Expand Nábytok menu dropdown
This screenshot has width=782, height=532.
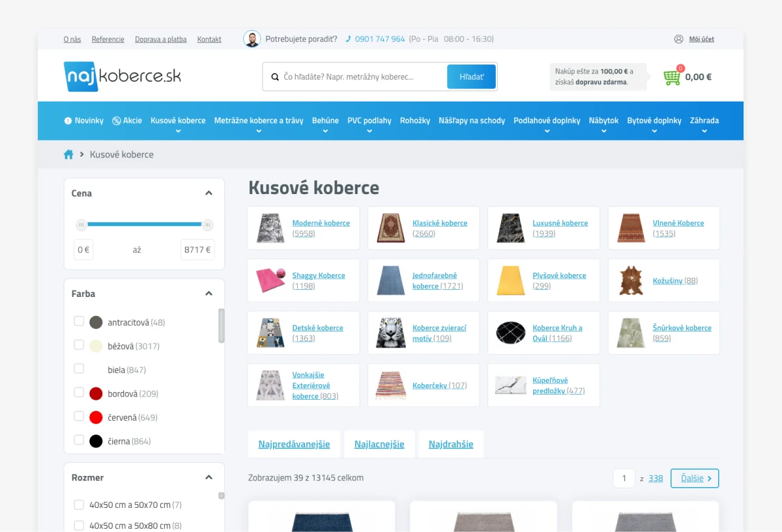603,131
